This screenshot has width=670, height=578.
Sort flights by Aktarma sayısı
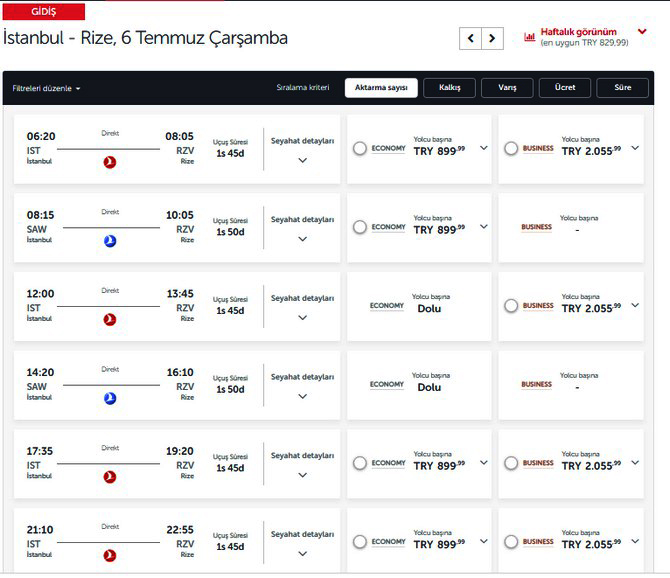(x=381, y=88)
